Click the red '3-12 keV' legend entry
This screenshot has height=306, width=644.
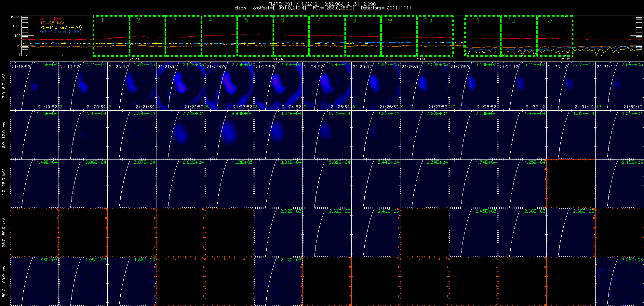click(51, 19)
